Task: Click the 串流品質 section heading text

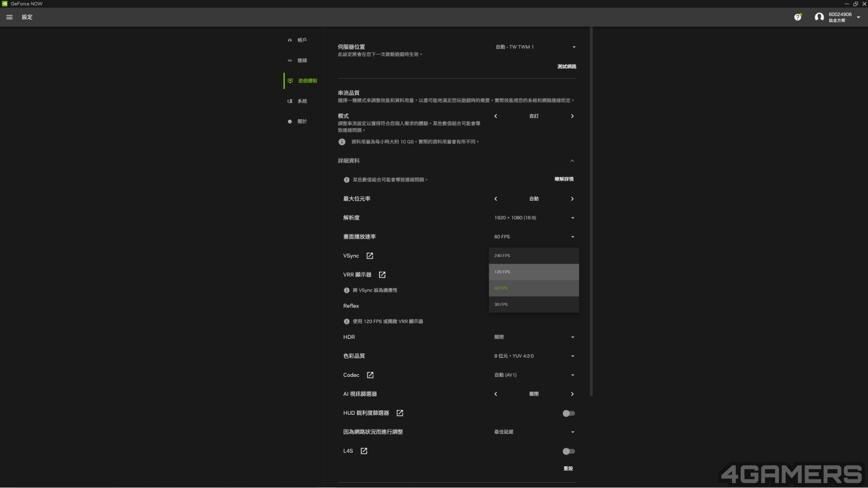Action: click(349, 93)
